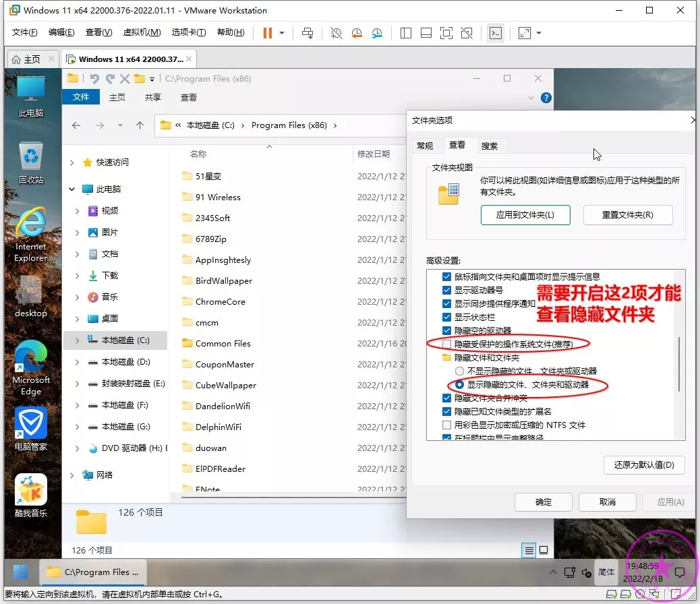Enable 用彩色显示加密或压缩的 NTFS 文件 checkbox

point(446,425)
